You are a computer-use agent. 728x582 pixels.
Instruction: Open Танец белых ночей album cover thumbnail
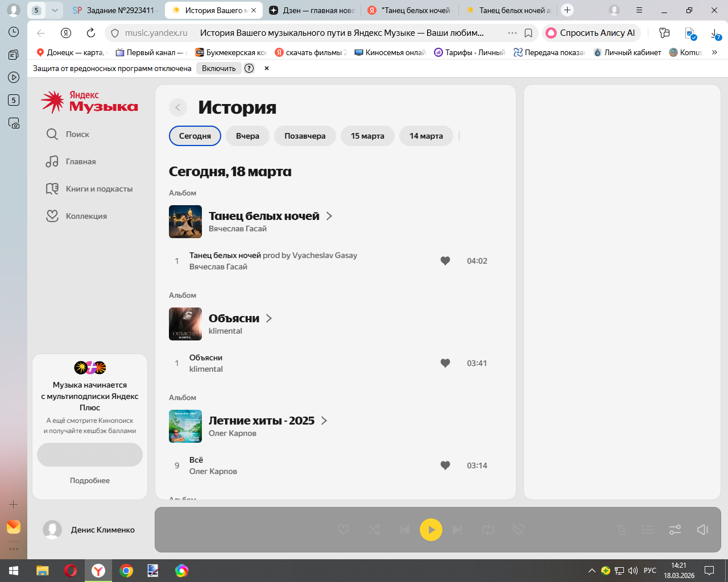[185, 222]
